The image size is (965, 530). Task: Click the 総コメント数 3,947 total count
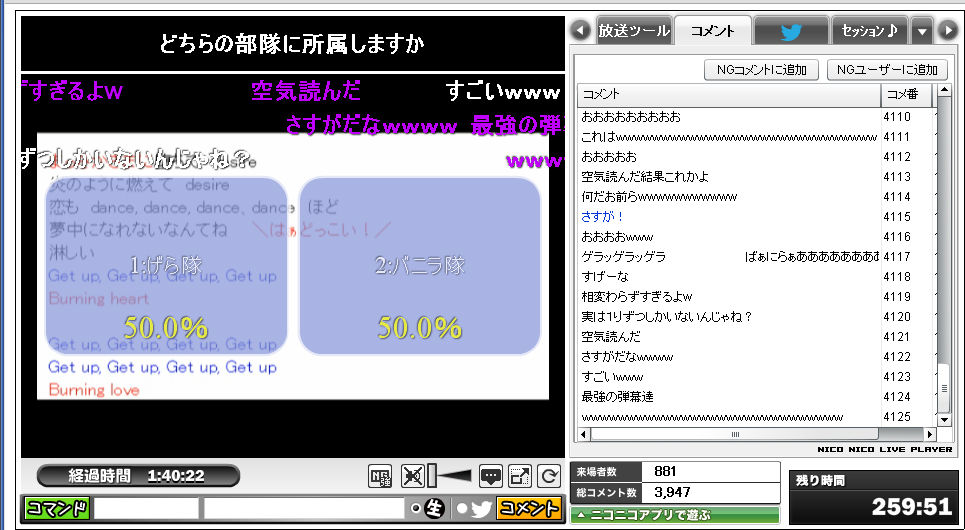coord(675,492)
